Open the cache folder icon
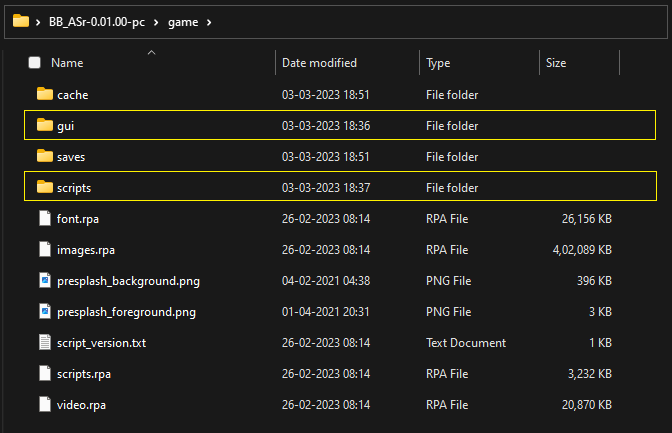Screen dimensions: 672x433 coord(44,95)
